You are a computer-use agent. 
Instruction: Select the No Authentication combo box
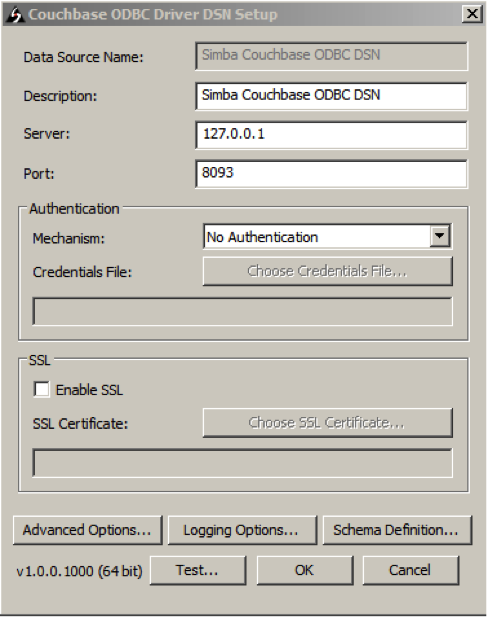(x=327, y=236)
